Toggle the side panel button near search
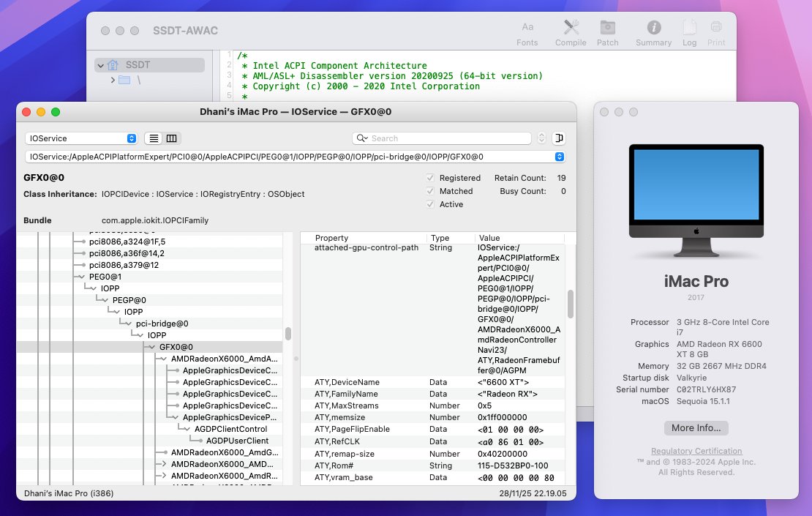The image size is (812, 516). [559, 138]
